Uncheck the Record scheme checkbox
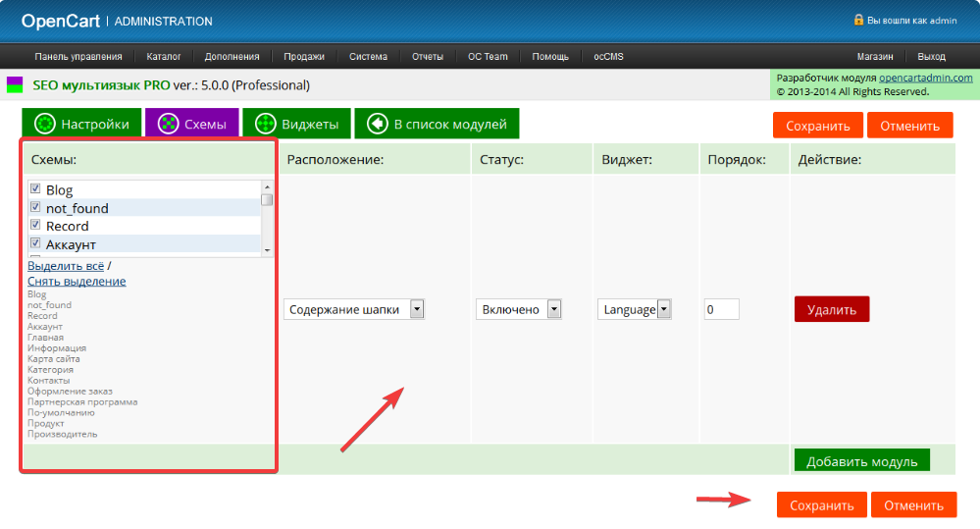This screenshot has height=529, width=980. click(35, 225)
